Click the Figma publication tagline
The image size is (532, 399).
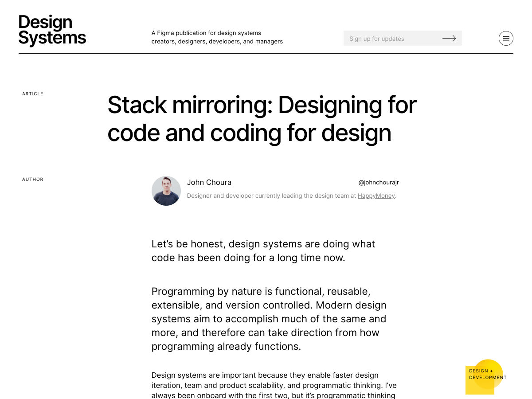click(x=217, y=37)
